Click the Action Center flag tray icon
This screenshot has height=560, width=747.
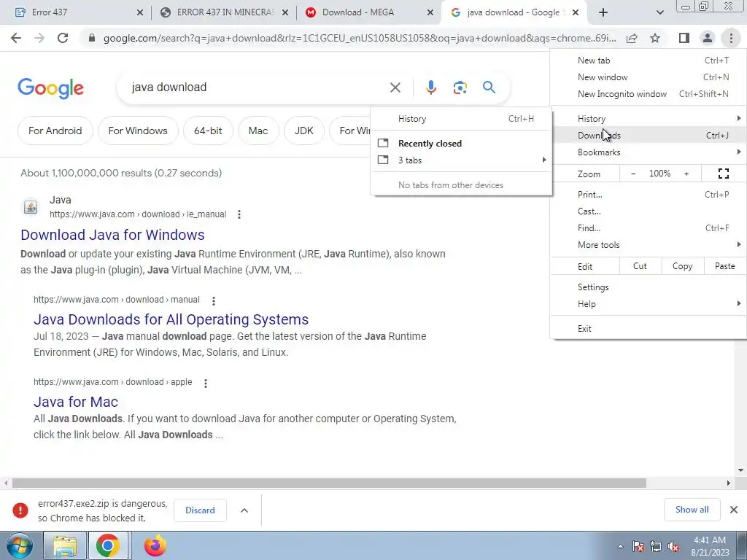(x=638, y=547)
